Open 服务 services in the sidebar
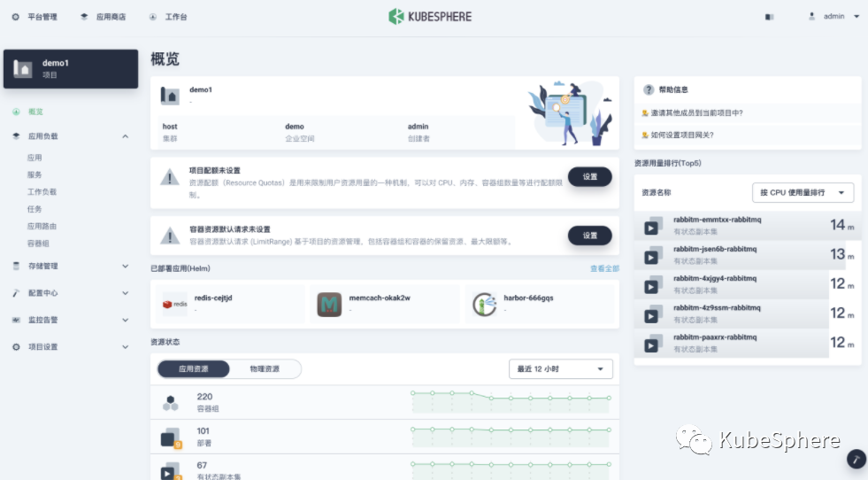 pyautogui.click(x=35, y=174)
